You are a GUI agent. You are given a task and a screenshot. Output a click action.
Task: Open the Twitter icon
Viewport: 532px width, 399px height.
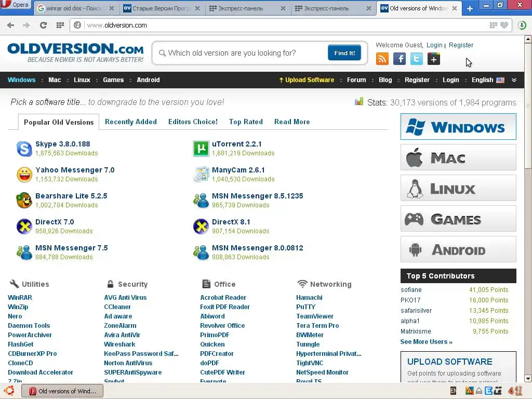tap(416, 59)
